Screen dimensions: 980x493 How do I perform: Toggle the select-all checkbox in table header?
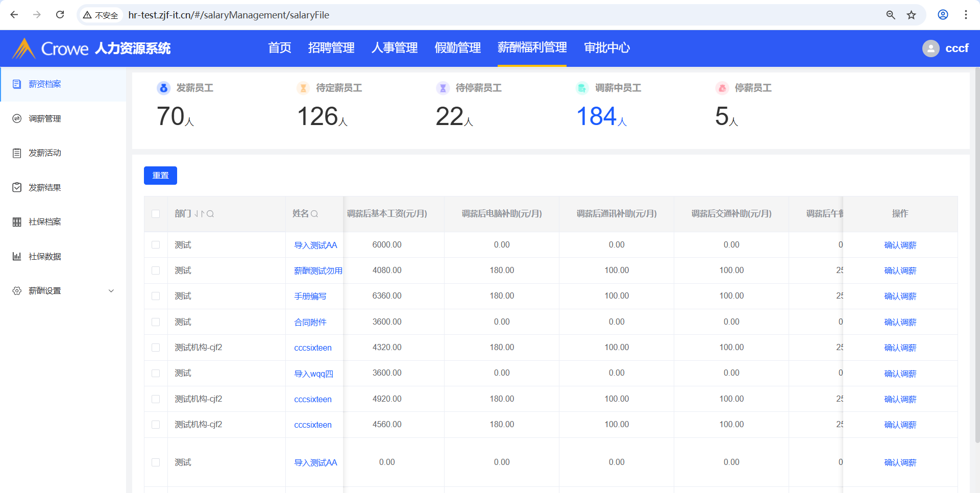pyautogui.click(x=156, y=214)
